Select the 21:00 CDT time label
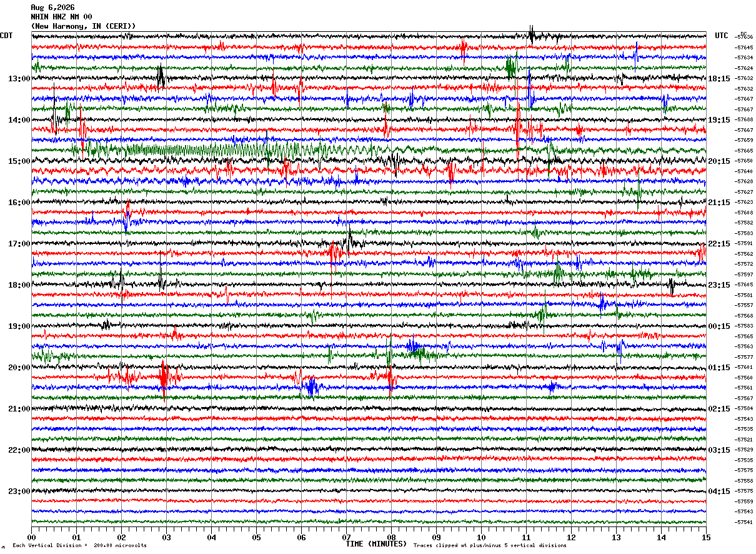Viewport: 756px width, 554px height. tap(19, 409)
